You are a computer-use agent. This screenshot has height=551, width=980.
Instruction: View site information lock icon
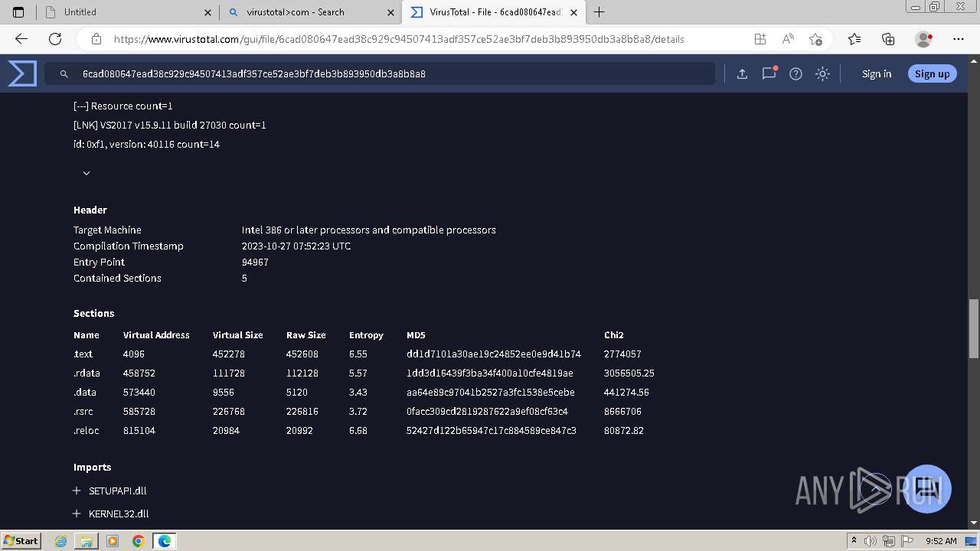click(96, 39)
